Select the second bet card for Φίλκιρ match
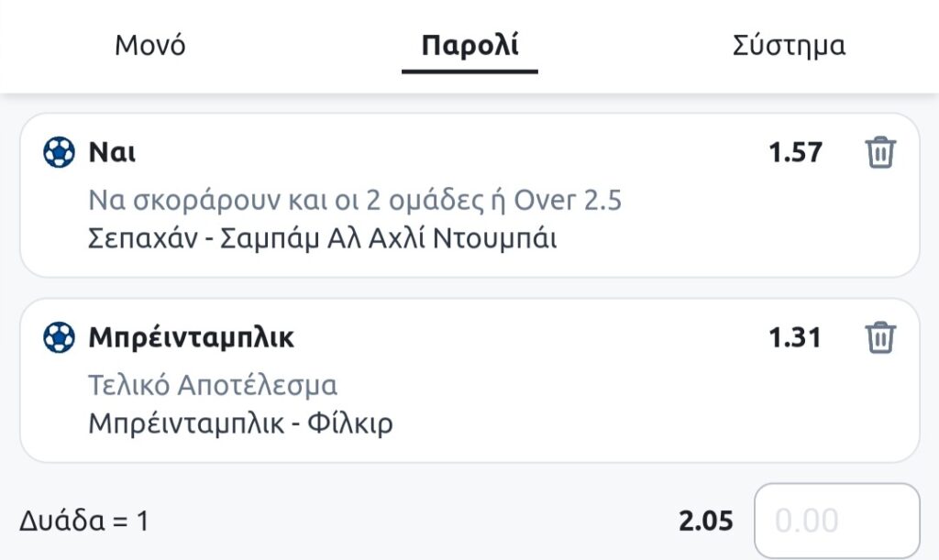 642,403
